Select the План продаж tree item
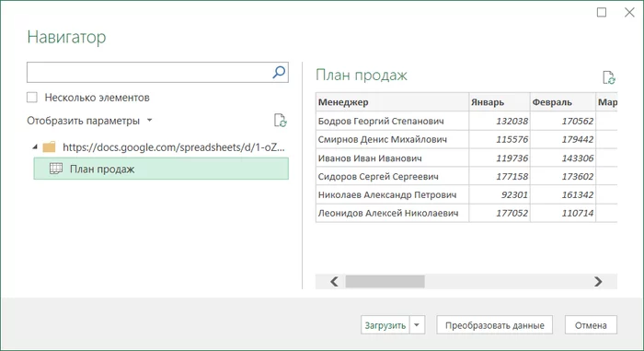 tap(161, 169)
